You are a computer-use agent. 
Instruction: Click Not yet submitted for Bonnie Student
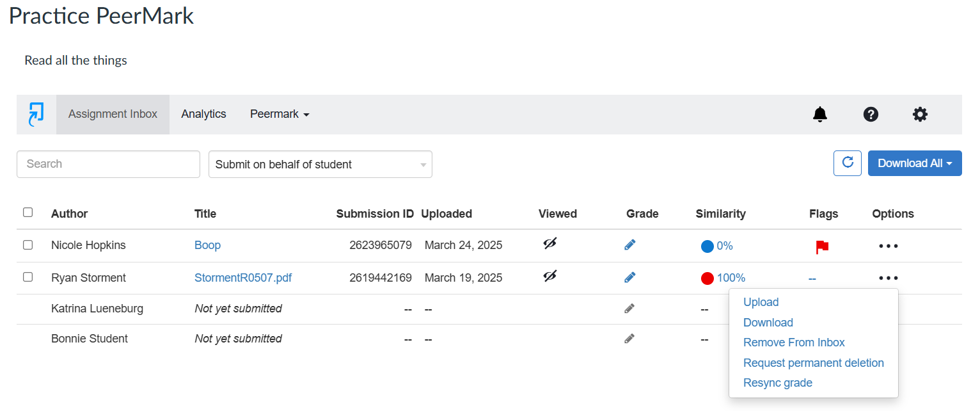coord(238,339)
